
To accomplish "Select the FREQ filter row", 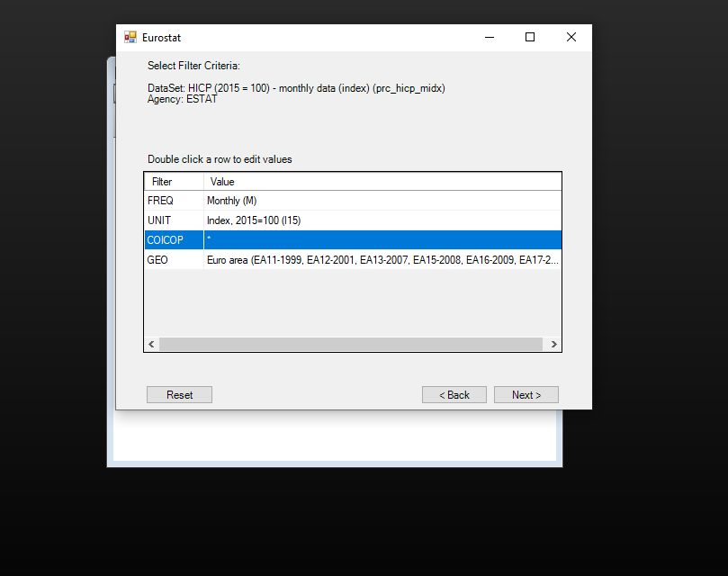I will (x=160, y=201).
